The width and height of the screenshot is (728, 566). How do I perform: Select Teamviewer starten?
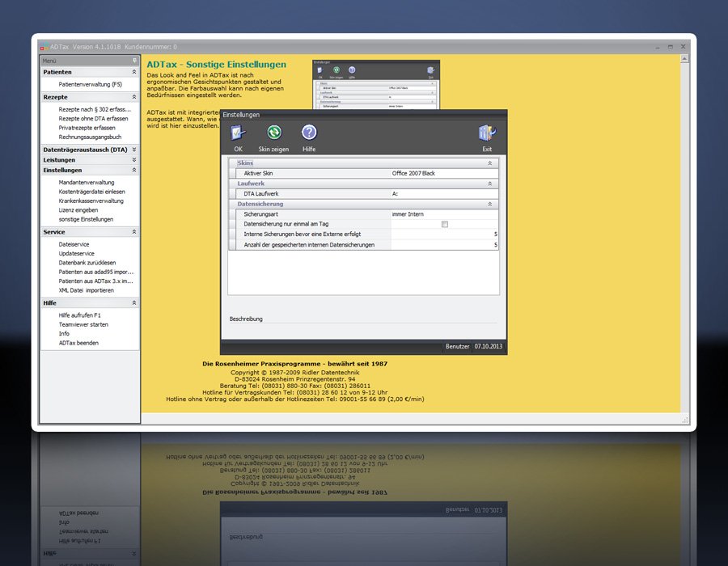83,324
